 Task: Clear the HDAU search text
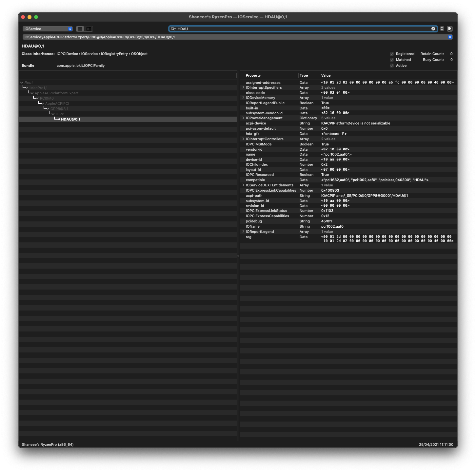[x=433, y=29]
